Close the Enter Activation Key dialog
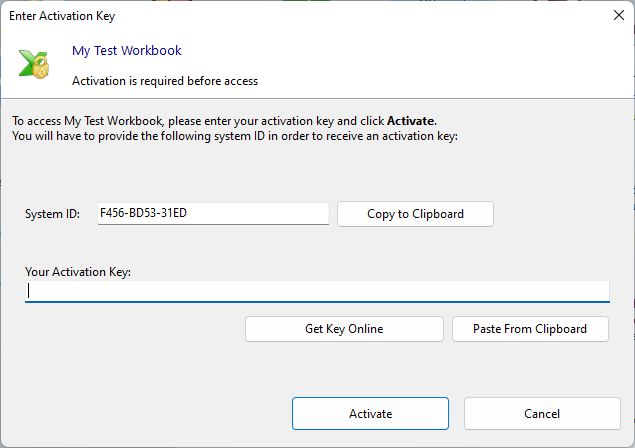 [x=615, y=16]
